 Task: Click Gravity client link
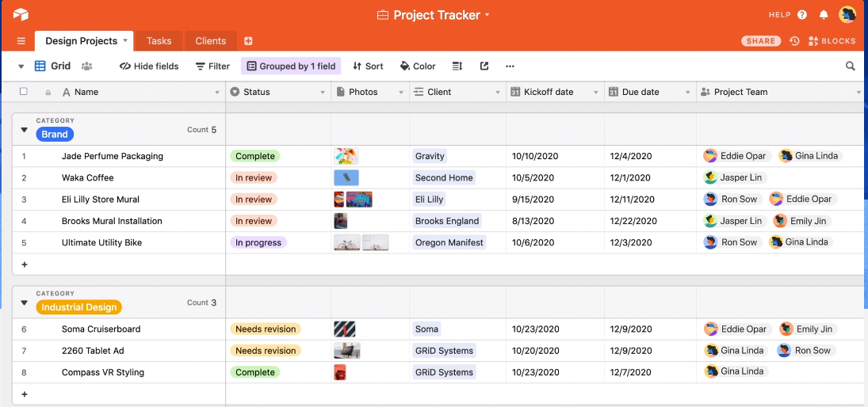pos(430,156)
